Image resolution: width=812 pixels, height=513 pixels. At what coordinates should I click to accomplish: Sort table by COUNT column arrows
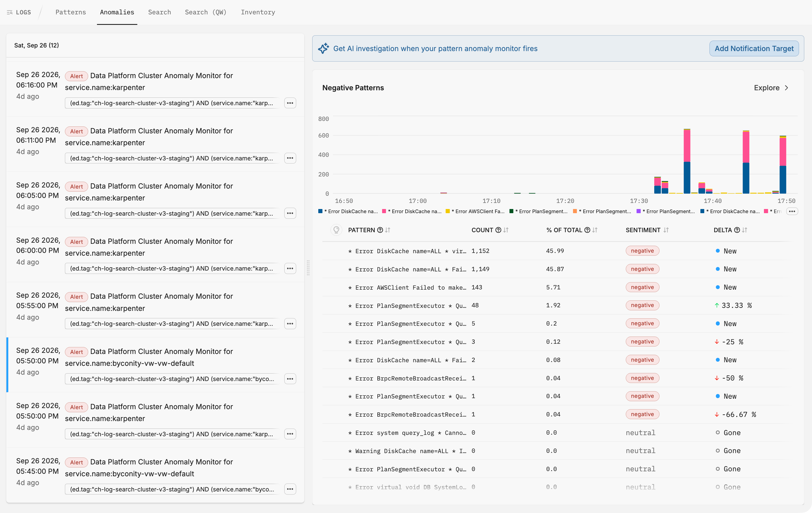click(506, 230)
